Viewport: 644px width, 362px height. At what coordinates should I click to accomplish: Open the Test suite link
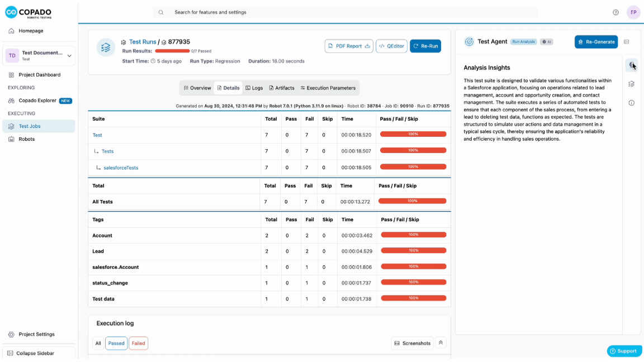coord(97,135)
